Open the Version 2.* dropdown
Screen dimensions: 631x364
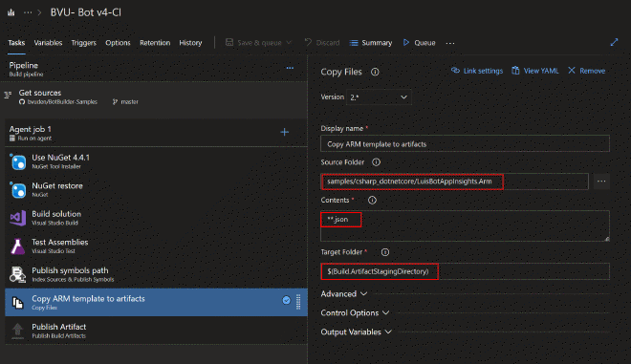[x=379, y=97]
